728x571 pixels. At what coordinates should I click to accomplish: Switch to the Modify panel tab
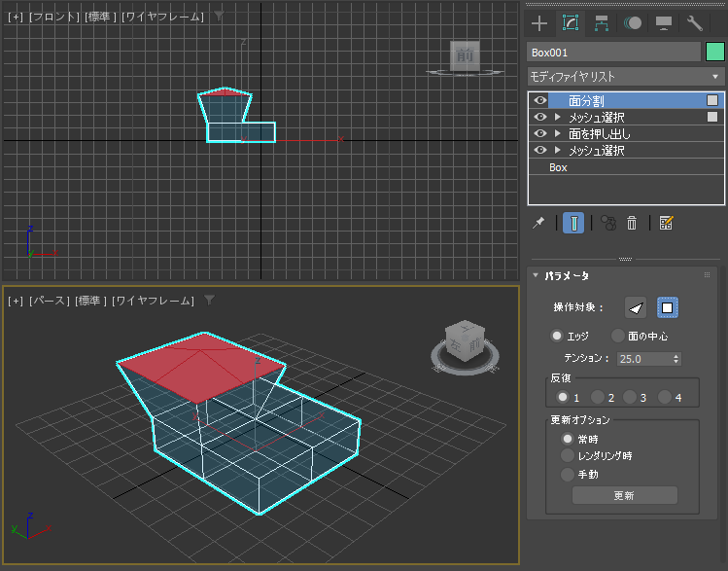pos(571,23)
